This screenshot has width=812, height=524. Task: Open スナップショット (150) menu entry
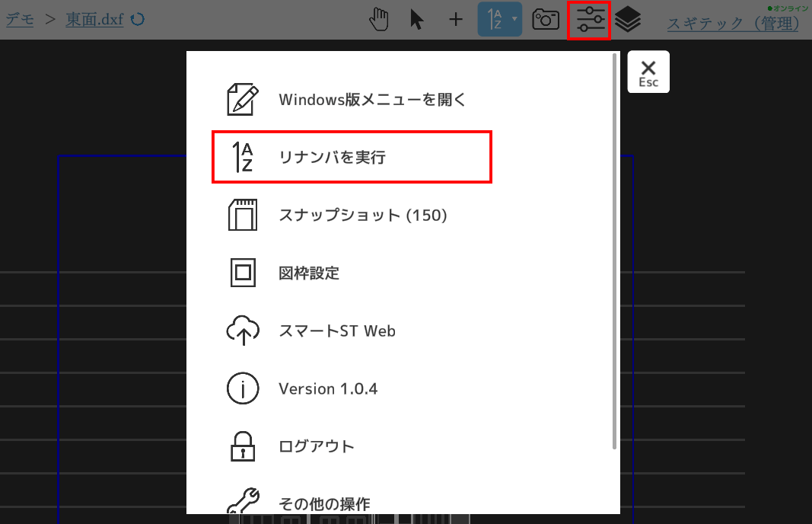(x=362, y=216)
